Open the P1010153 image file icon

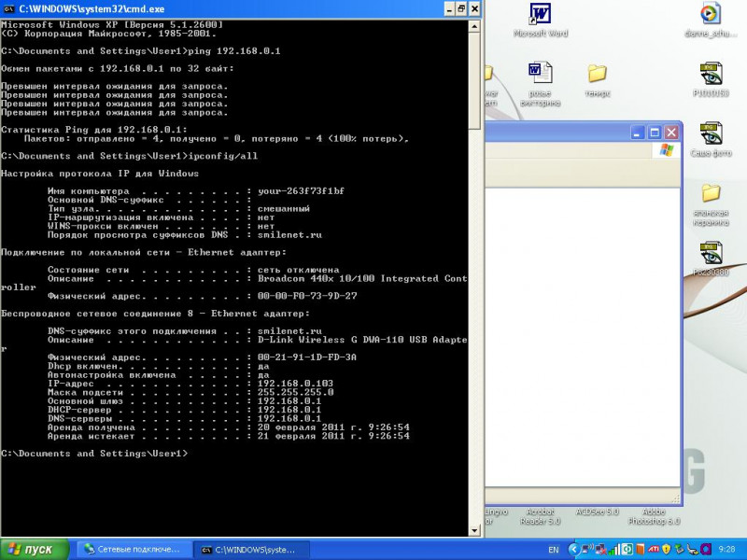tap(711, 74)
